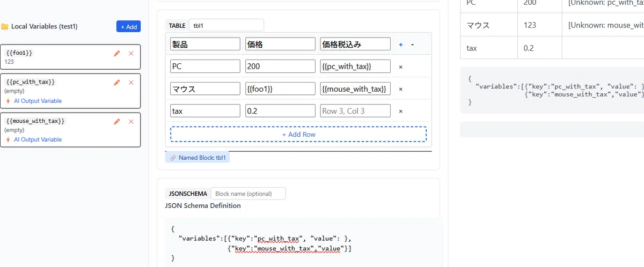The image size is (644, 267).
Task: Click the Named Block: tbl1 tag
Action: 197,158
